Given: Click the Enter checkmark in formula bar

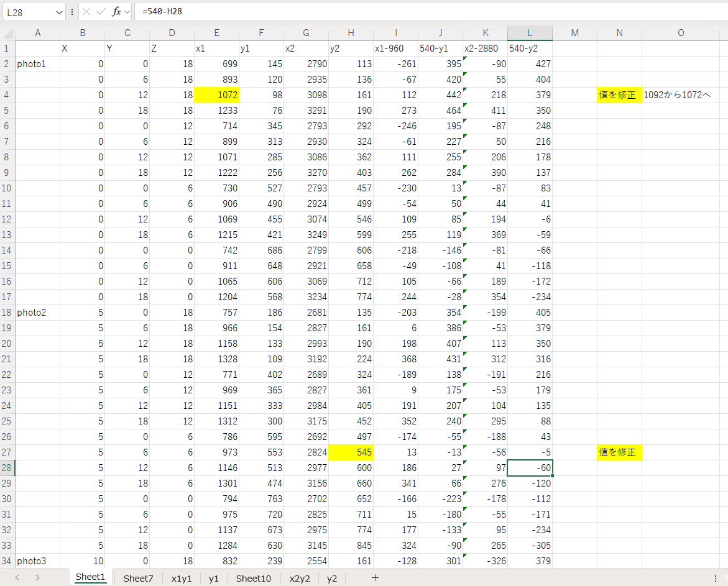Looking at the screenshot, I should (x=101, y=12).
